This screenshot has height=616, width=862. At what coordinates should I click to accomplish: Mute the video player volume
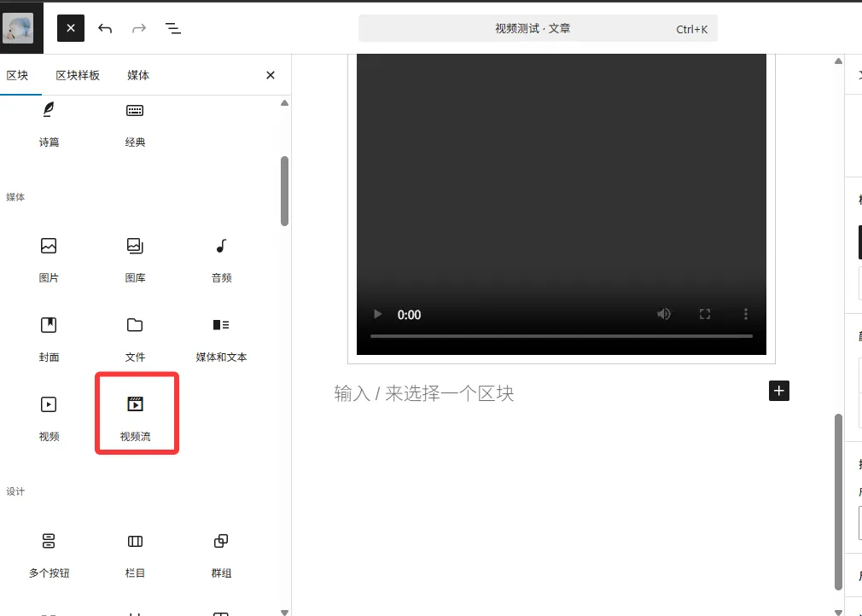pyautogui.click(x=664, y=314)
